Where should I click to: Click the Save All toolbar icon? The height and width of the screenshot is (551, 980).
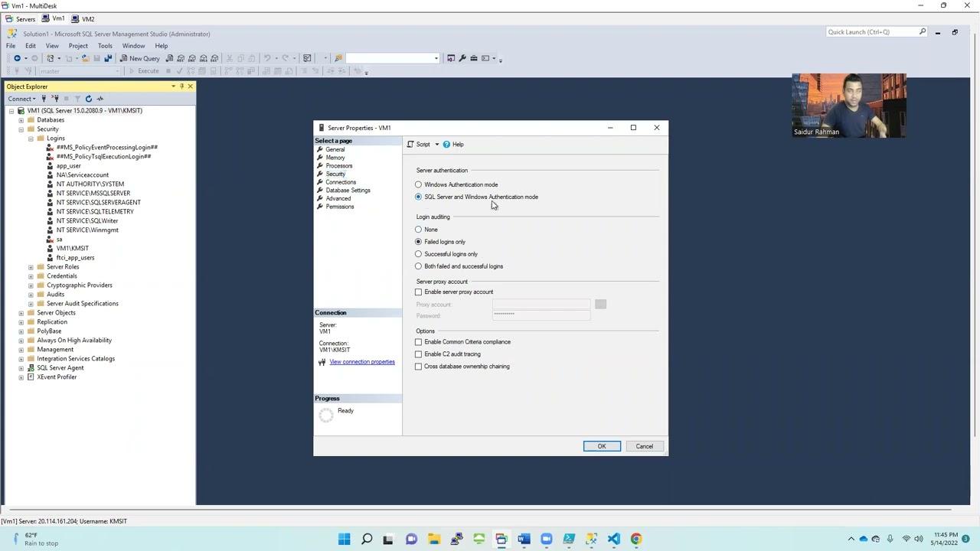click(x=108, y=58)
